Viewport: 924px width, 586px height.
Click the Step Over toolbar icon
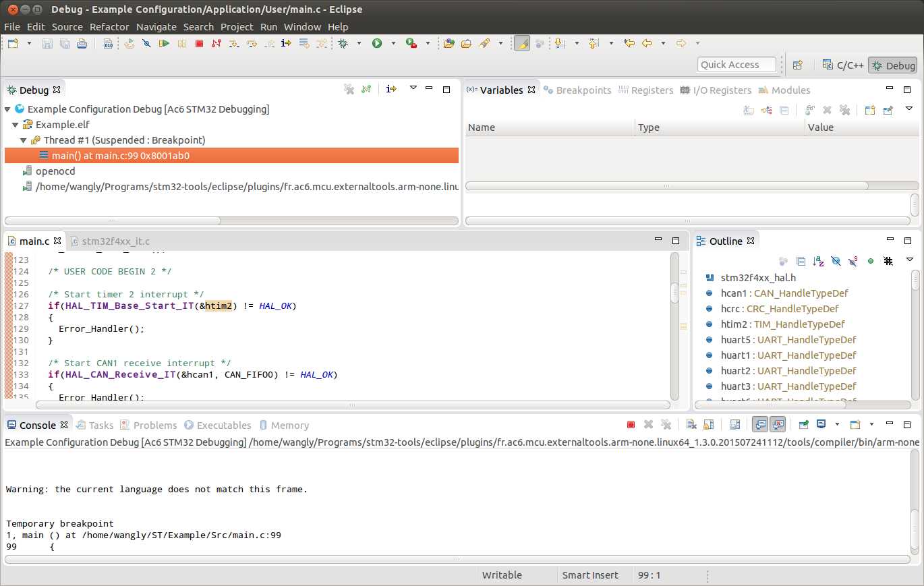tap(252, 44)
